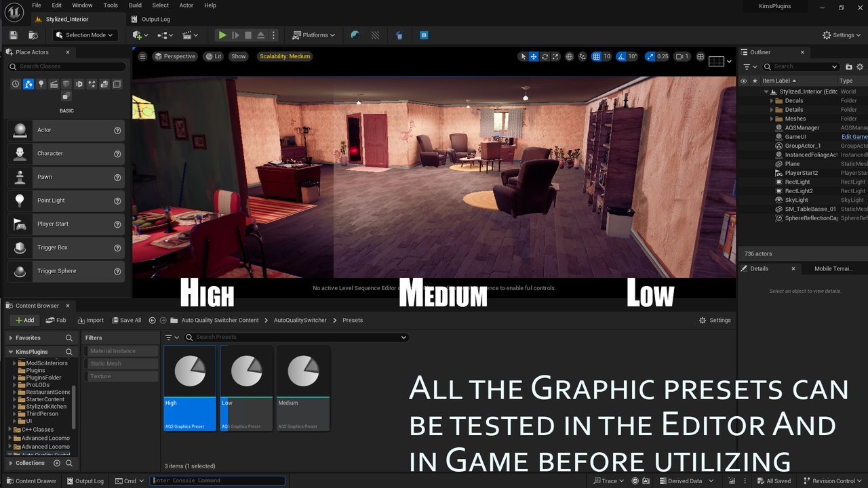Activate the viewport select mode arrow
The height and width of the screenshot is (488, 868).
click(523, 56)
